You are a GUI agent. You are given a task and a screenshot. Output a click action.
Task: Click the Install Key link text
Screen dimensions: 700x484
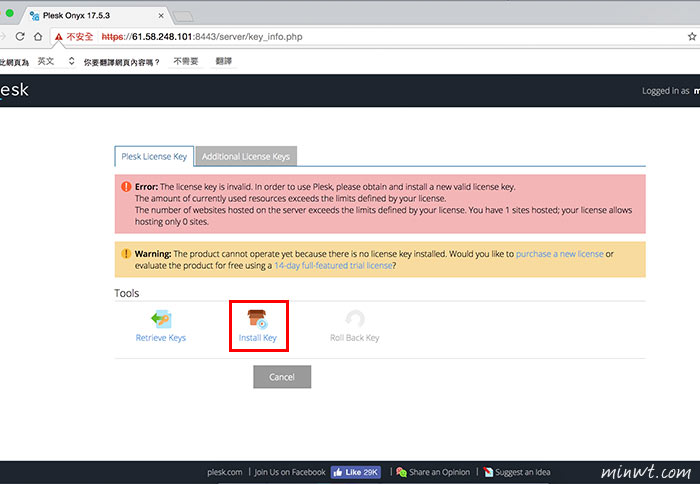tap(258, 338)
